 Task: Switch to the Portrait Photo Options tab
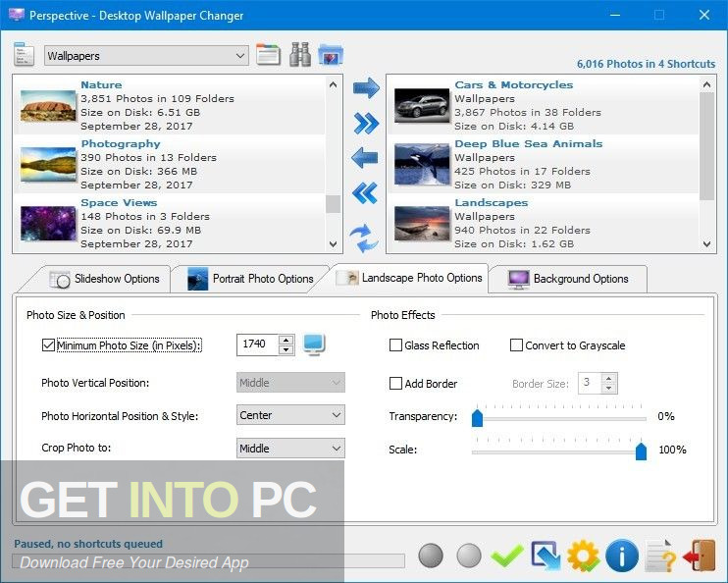(250, 279)
